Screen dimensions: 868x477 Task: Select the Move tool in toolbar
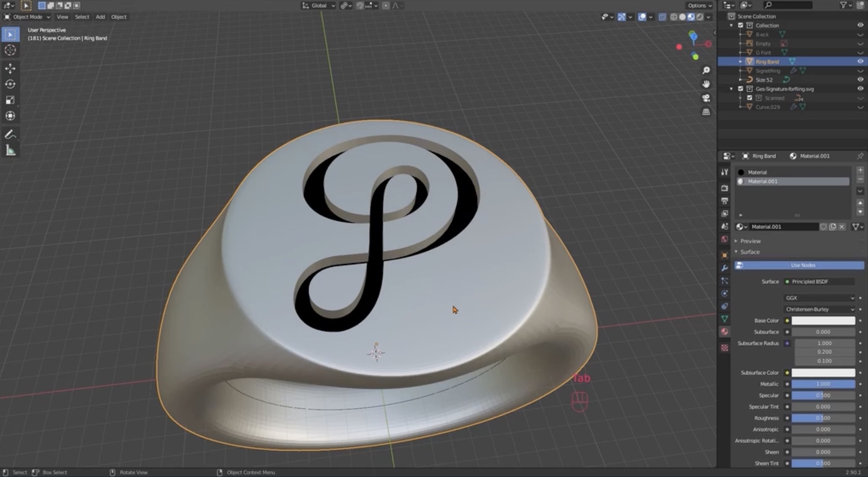pyautogui.click(x=10, y=69)
